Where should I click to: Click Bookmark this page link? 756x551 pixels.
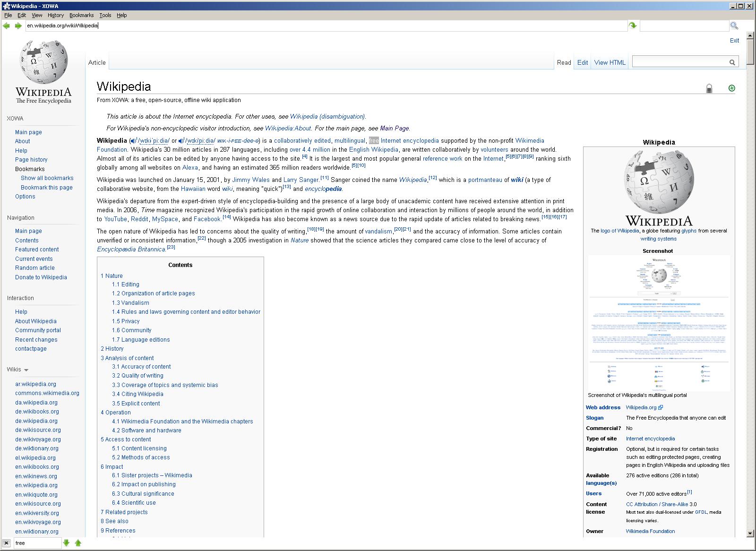coord(47,188)
